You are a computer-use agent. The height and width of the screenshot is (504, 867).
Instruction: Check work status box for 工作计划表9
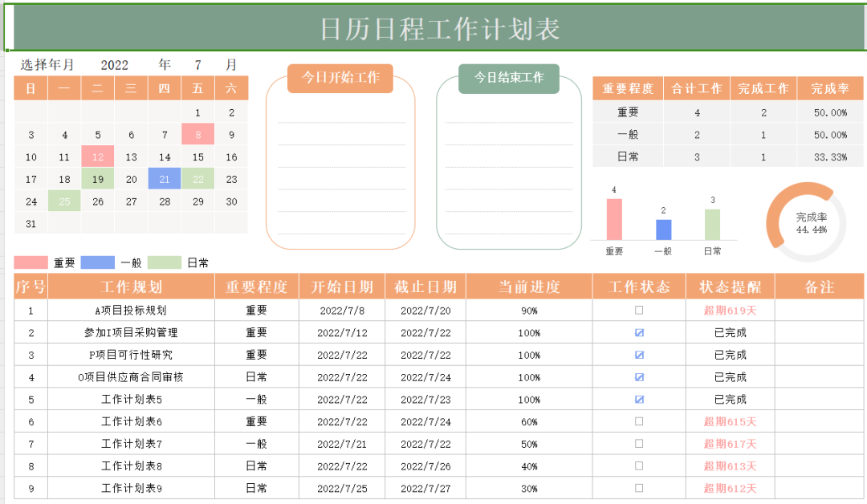coord(639,488)
